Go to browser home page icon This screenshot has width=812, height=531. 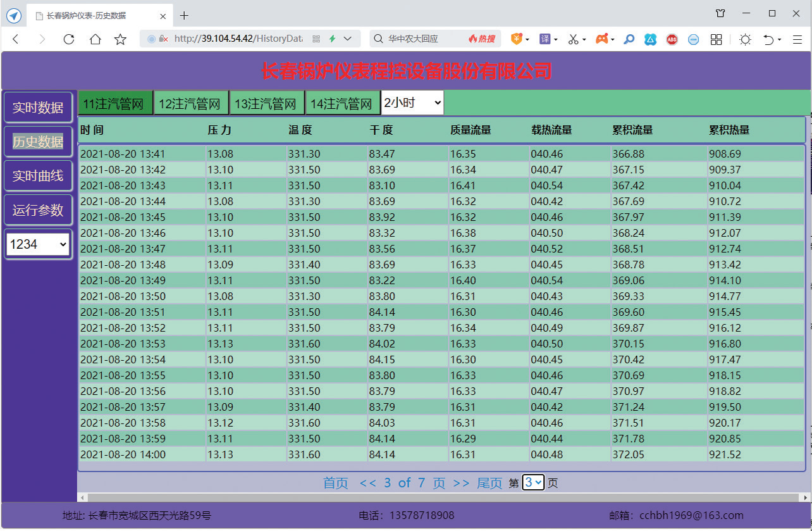pos(95,39)
